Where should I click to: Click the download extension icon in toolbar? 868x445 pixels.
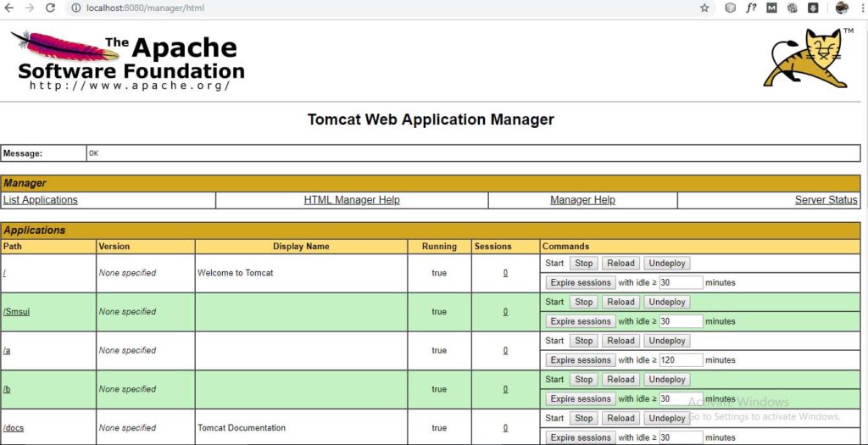(x=813, y=8)
